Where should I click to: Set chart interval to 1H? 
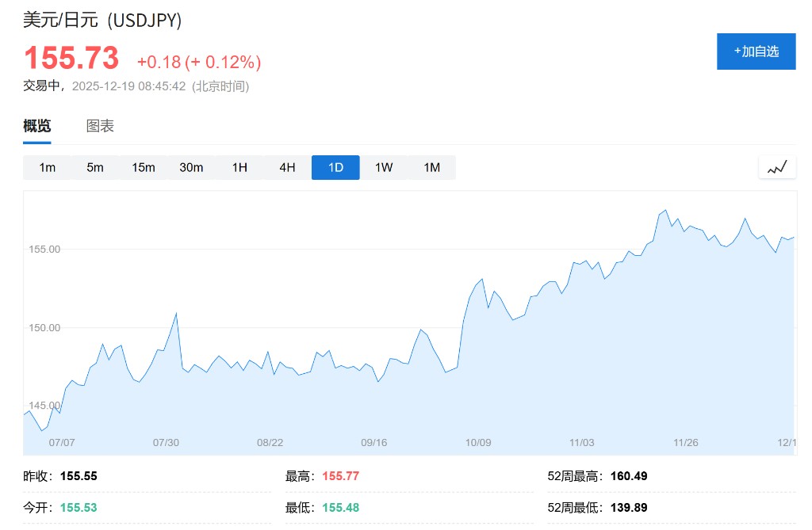pos(239,167)
